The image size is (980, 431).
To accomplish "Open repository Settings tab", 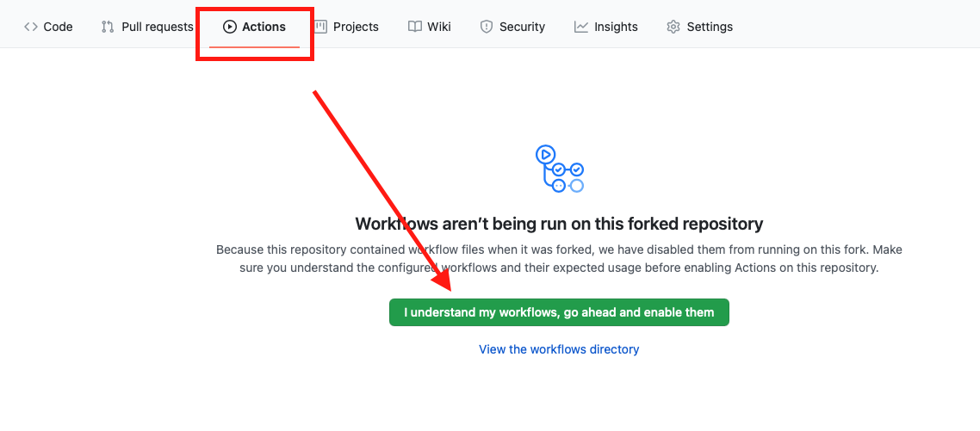I will coord(699,27).
